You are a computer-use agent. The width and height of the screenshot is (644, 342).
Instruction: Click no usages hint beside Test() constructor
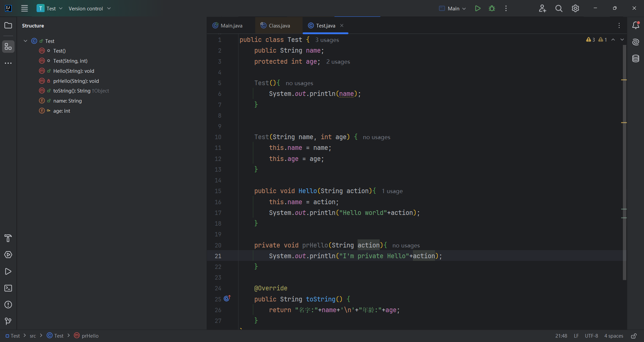[x=299, y=83]
